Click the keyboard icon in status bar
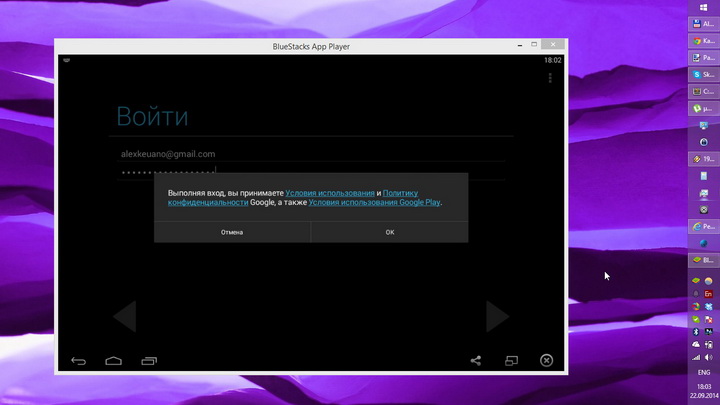Image resolution: width=720 pixels, height=405 pixels. click(67, 60)
